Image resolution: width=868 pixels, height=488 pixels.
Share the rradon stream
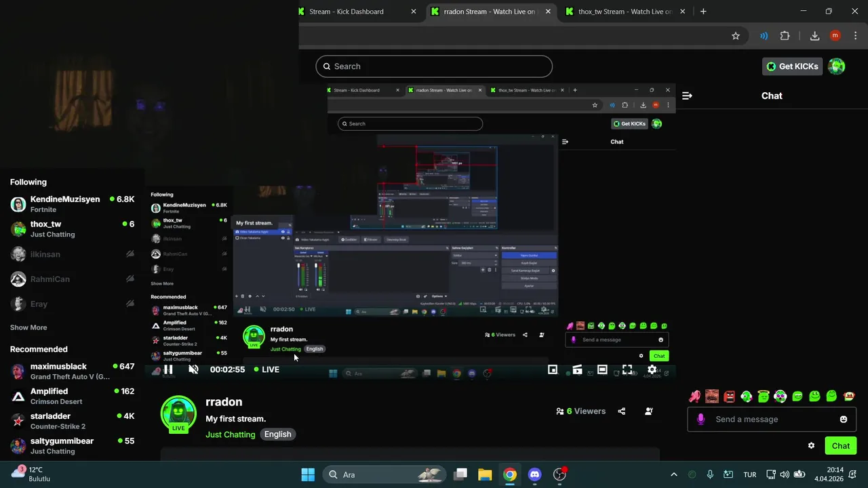click(x=622, y=411)
